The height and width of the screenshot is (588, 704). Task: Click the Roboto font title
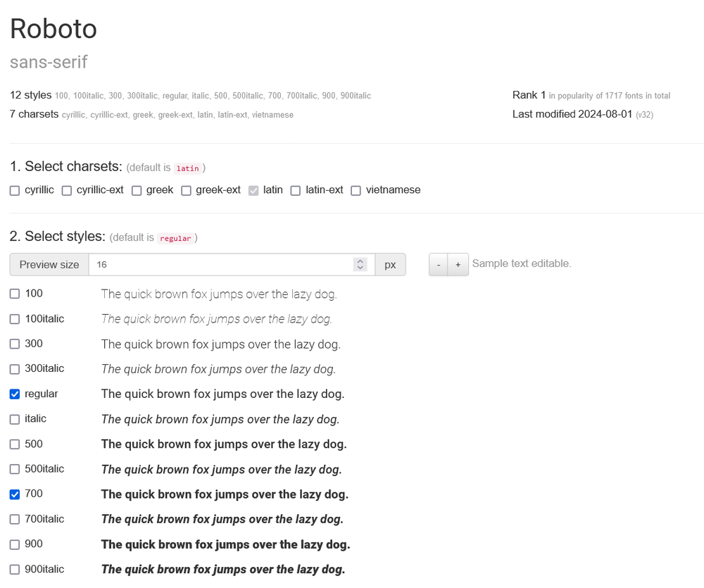click(54, 29)
